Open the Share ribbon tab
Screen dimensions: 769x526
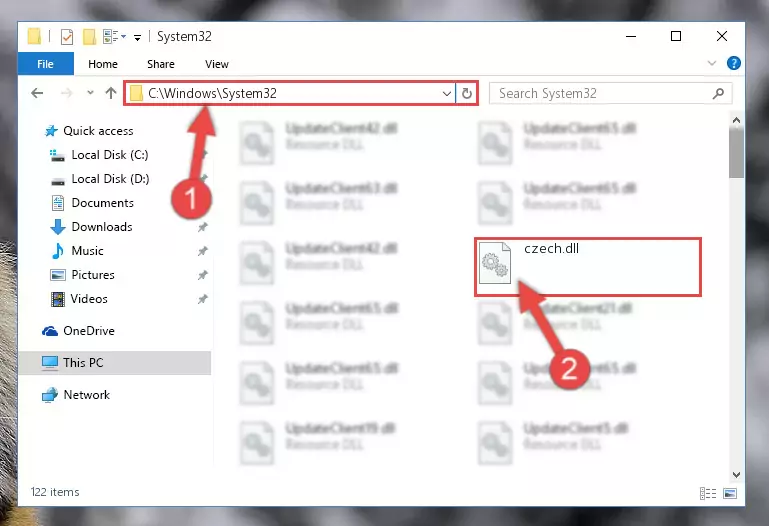click(161, 64)
